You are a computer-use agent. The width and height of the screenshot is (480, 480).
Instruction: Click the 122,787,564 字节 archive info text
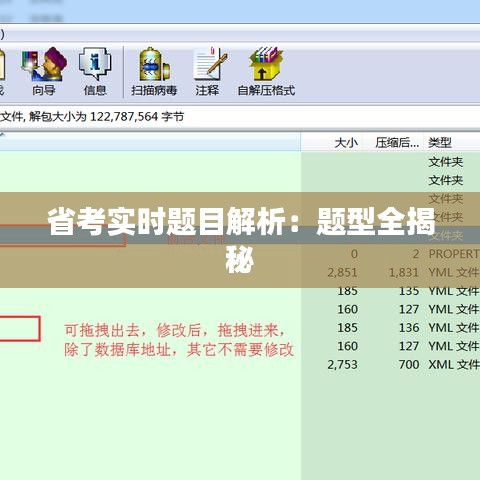pos(137,117)
